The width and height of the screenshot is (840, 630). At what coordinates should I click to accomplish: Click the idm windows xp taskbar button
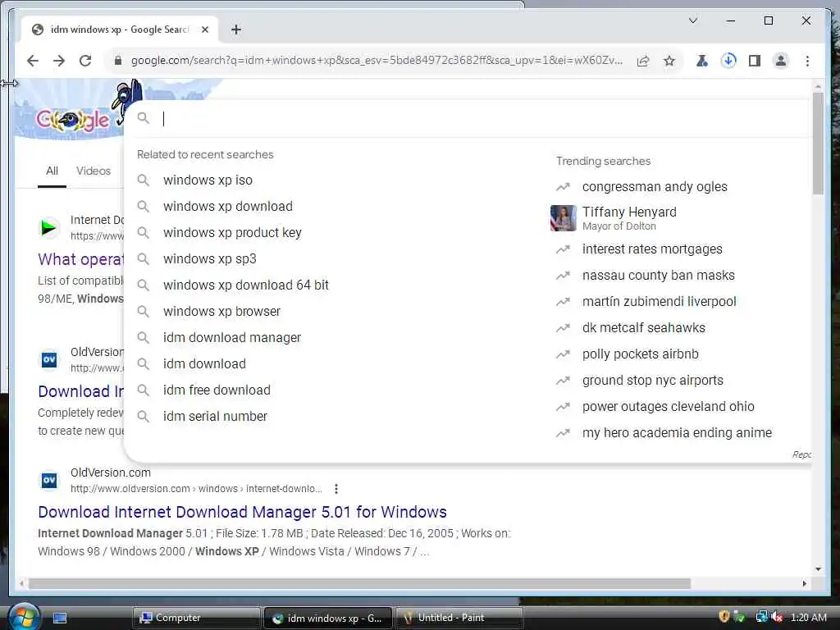[x=328, y=618]
